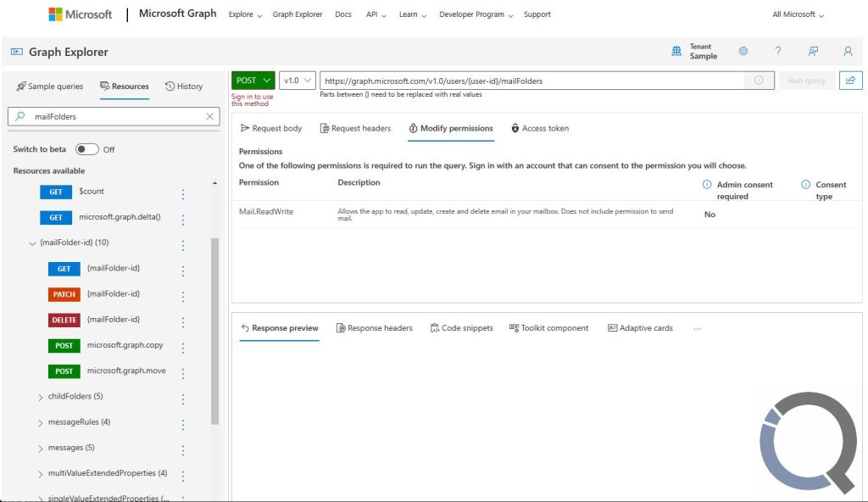Screen dimensions: 868x502
Task: Open the Request headers tab
Action: pyautogui.click(x=355, y=128)
